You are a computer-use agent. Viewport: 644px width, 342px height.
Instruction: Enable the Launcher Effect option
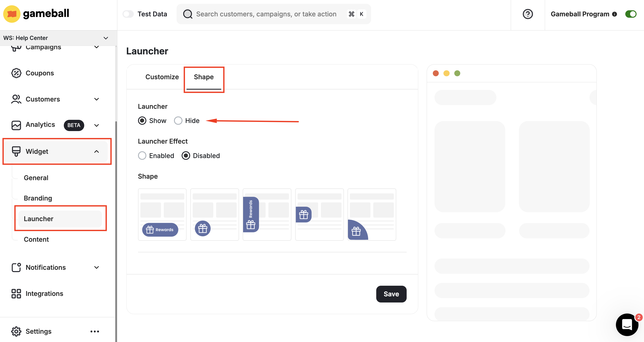pos(142,155)
